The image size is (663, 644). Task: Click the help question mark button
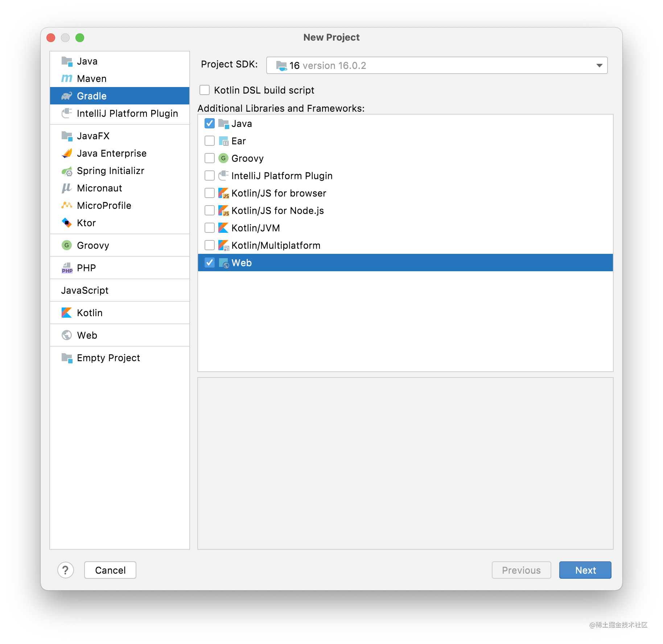pyautogui.click(x=66, y=570)
